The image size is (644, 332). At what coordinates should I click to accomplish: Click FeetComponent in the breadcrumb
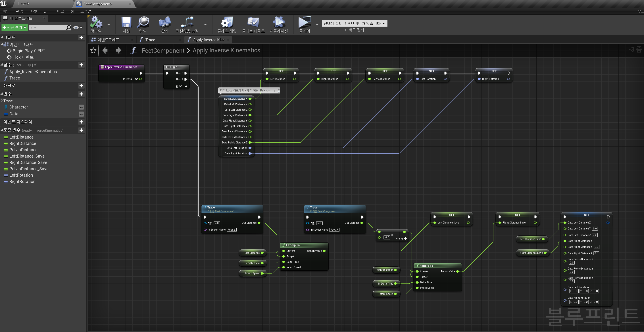point(163,51)
